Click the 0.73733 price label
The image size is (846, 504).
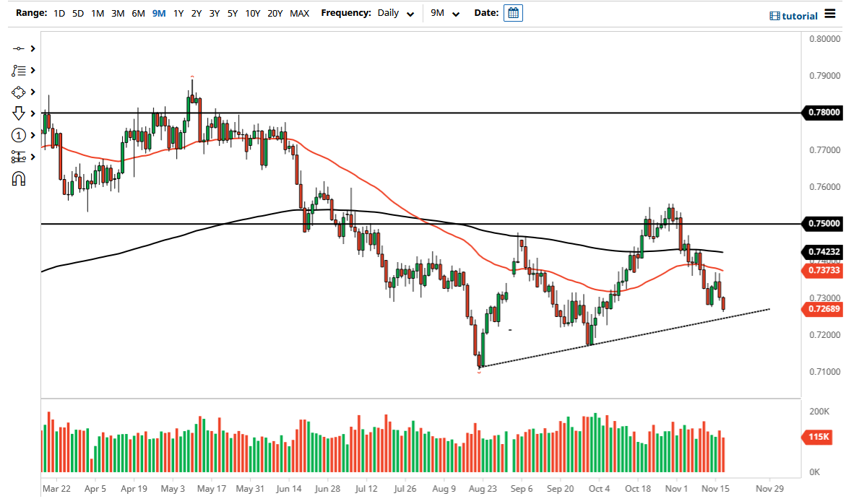pos(824,270)
